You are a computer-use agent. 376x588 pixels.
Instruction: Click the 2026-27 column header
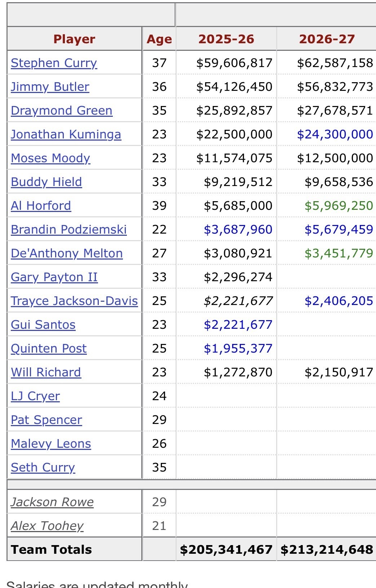pos(327,39)
